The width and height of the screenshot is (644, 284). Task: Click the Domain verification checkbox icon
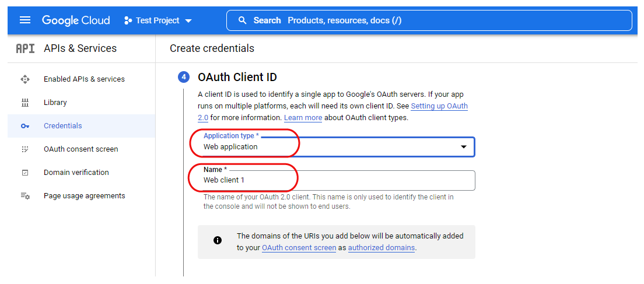point(25,173)
